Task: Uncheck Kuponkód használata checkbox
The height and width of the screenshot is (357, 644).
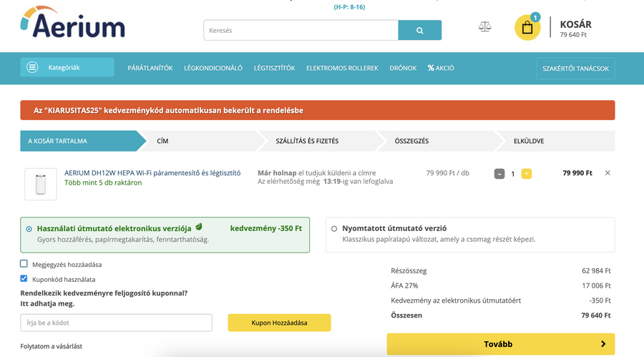Action: pos(24,279)
